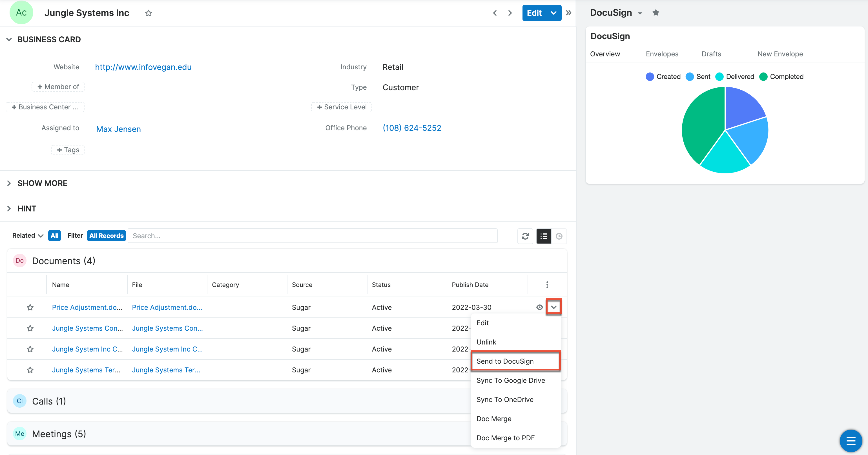Switch to the Drafts tab
Image resolution: width=868 pixels, height=455 pixels.
[x=711, y=54]
